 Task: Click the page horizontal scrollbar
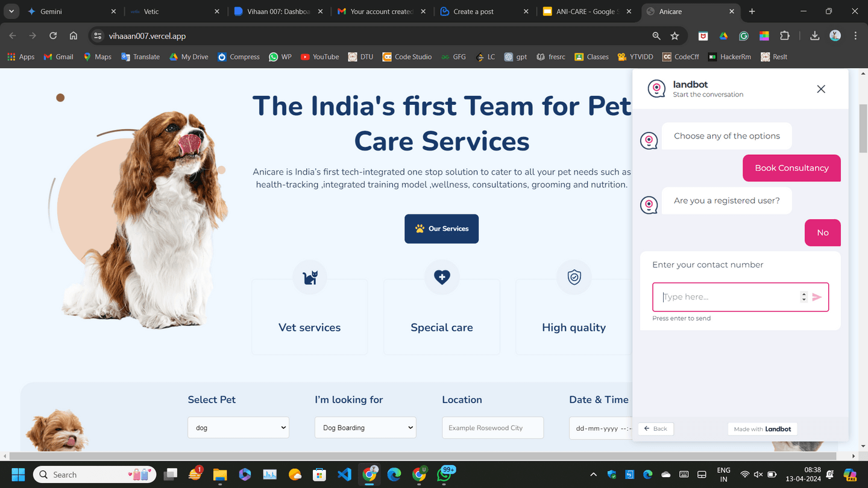[422, 456]
